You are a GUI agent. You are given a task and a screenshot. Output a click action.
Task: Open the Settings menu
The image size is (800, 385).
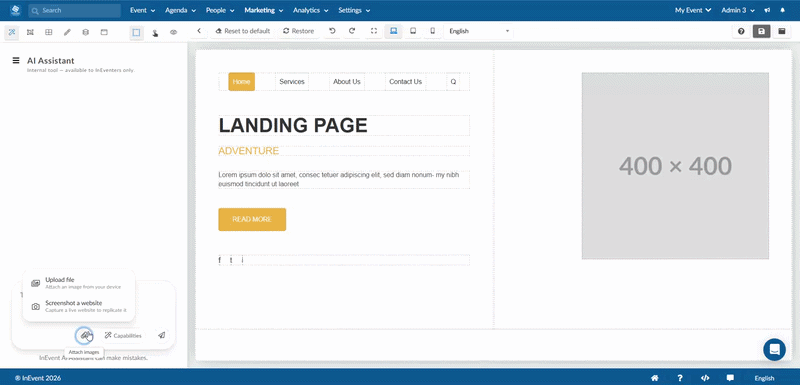click(354, 10)
